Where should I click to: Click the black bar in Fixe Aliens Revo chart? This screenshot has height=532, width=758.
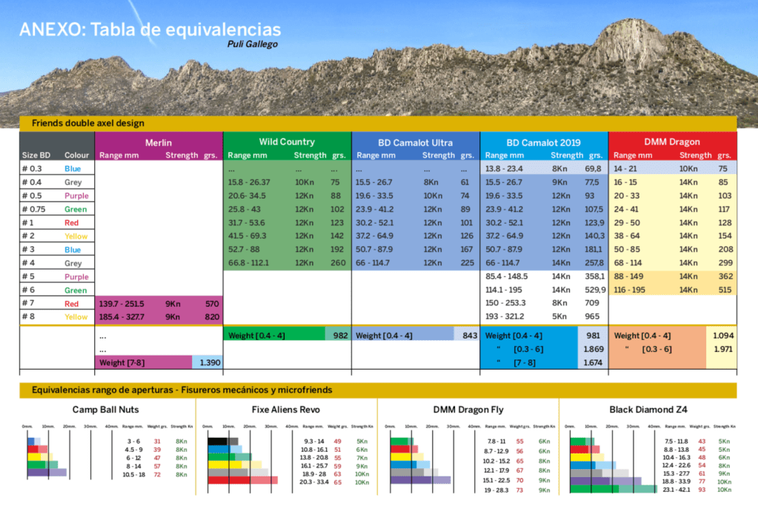point(218,442)
